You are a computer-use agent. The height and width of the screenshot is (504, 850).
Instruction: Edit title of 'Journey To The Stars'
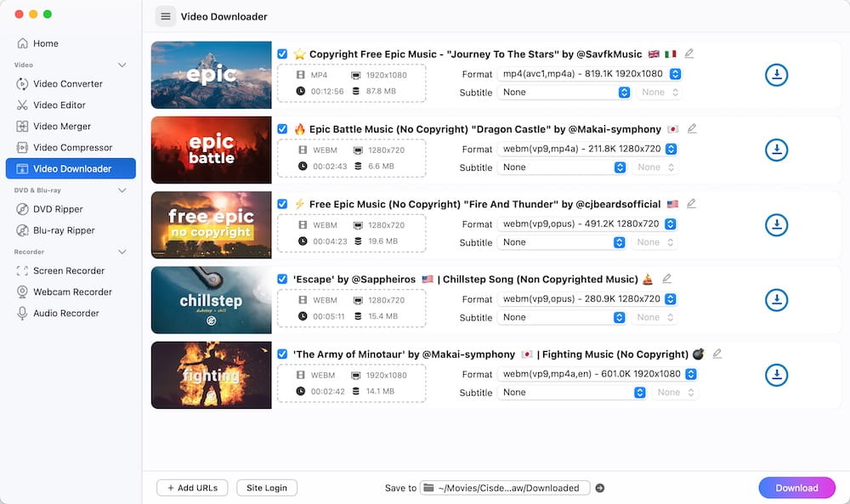point(689,53)
